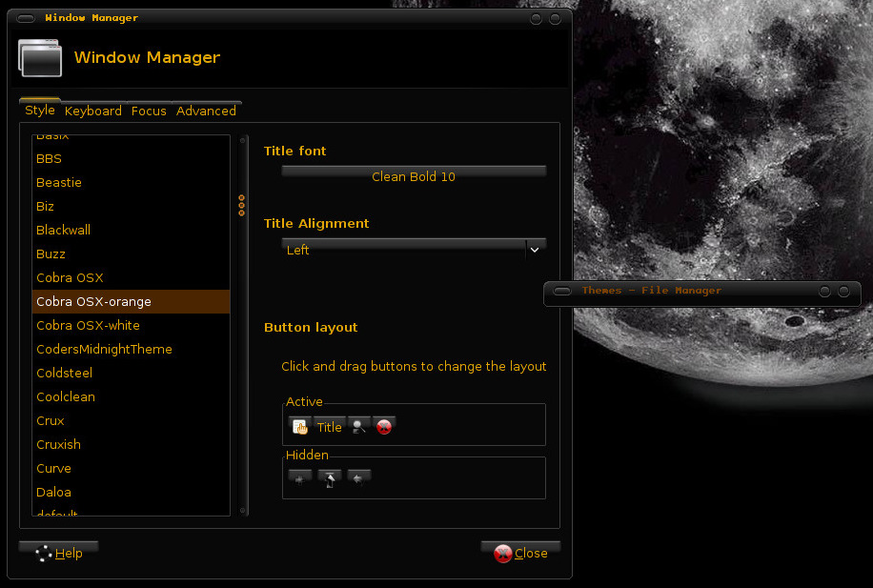Viewport: 873px width, 588px height.
Task: Select the Curve theme
Action: [131, 468]
